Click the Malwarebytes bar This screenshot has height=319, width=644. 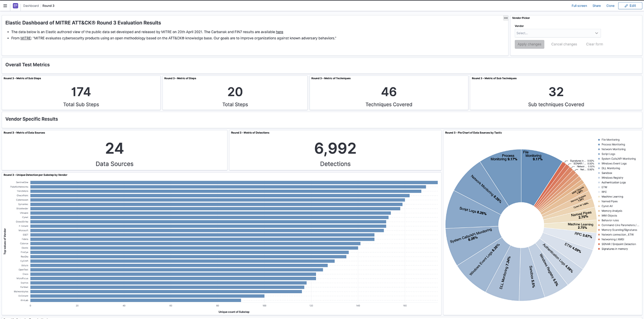pos(166,291)
